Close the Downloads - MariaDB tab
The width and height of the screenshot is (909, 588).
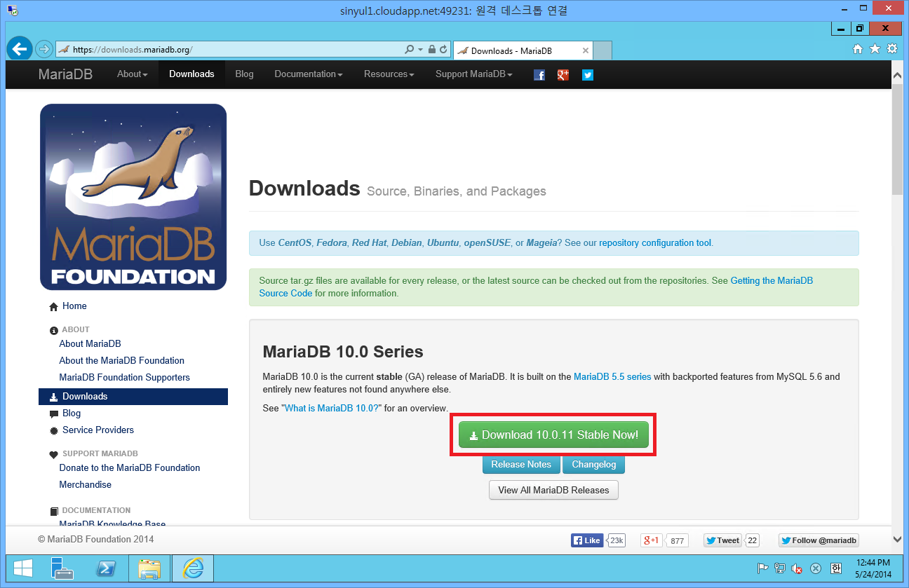(586, 50)
